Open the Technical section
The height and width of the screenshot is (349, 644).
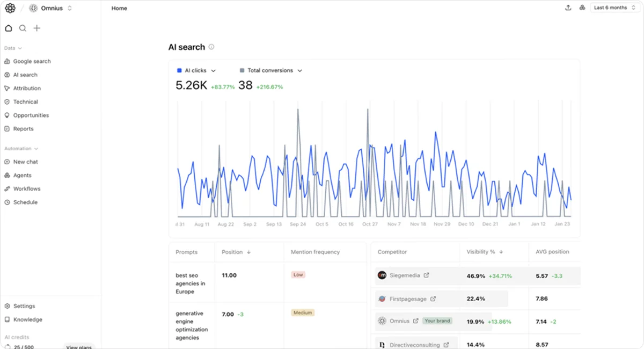[26, 101]
